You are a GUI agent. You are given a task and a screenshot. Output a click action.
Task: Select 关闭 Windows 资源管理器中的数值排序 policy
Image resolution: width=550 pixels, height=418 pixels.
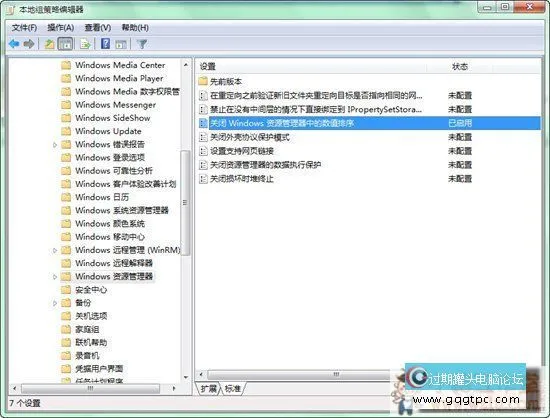pyautogui.click(x=369, y=123)
